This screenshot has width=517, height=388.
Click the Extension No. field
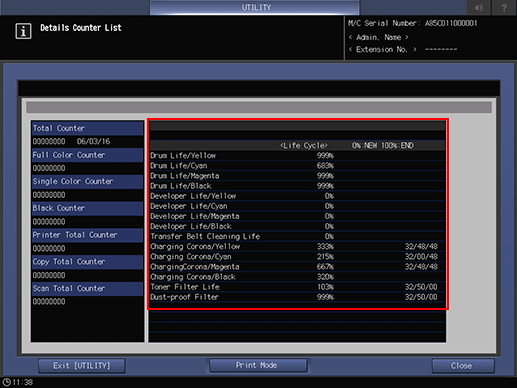(x=403, y=50)
